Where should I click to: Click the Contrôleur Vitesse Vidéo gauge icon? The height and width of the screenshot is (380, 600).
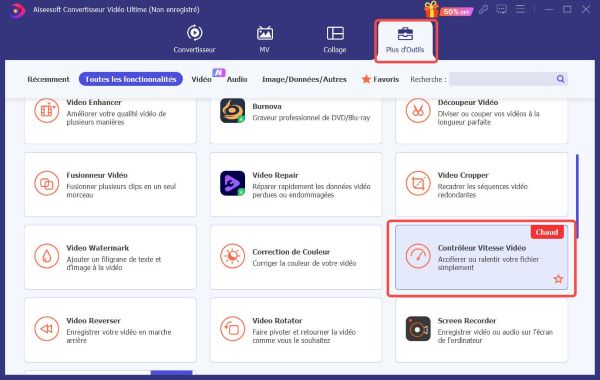click(418, 256)
